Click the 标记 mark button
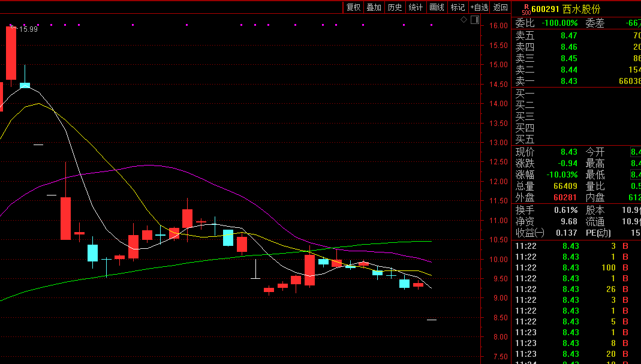Viewport: 641px width, 364px height. click(458, 7)
